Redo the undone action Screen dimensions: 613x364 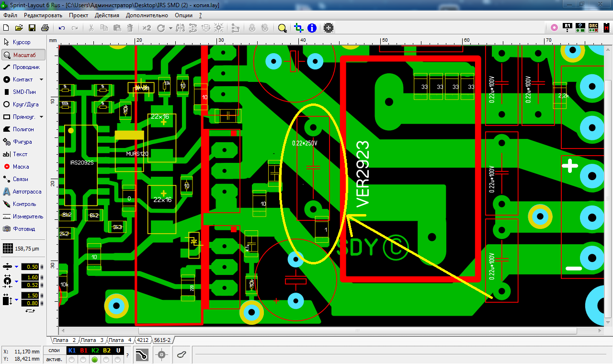point(75,28)
